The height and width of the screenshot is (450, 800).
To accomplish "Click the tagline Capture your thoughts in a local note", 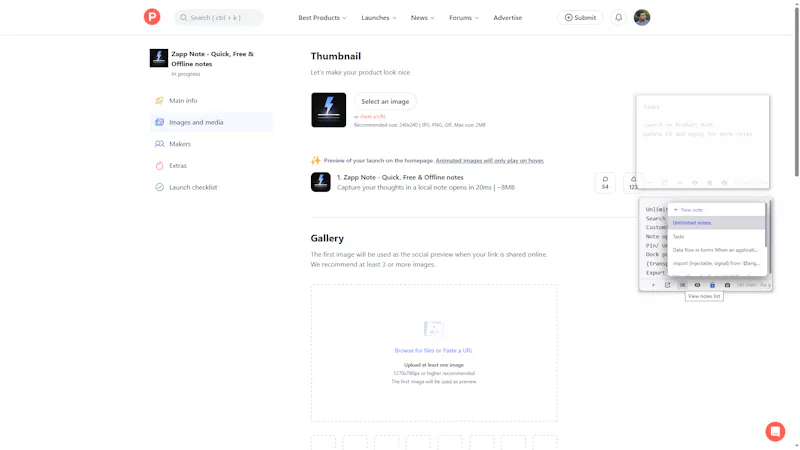I will pos(426,188).
